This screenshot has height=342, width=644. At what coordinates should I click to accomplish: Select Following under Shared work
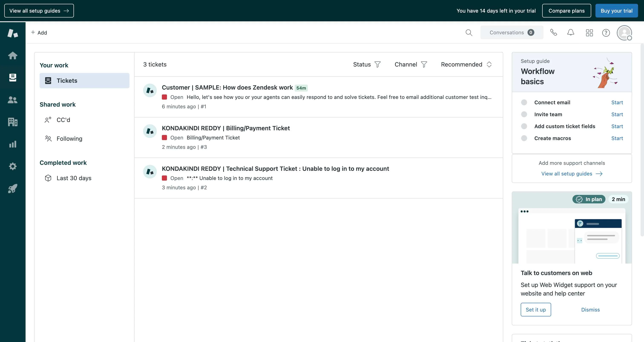coord(69,139)
